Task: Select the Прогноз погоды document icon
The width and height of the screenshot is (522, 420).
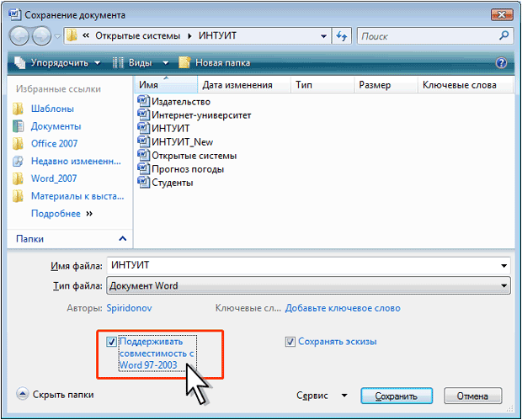Action: click(143, 168)
